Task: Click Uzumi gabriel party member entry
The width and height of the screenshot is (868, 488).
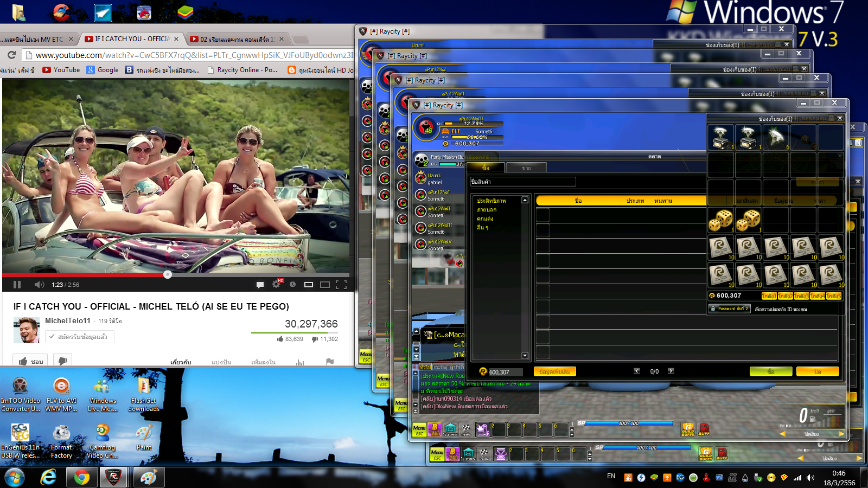Action: [438, 178]
